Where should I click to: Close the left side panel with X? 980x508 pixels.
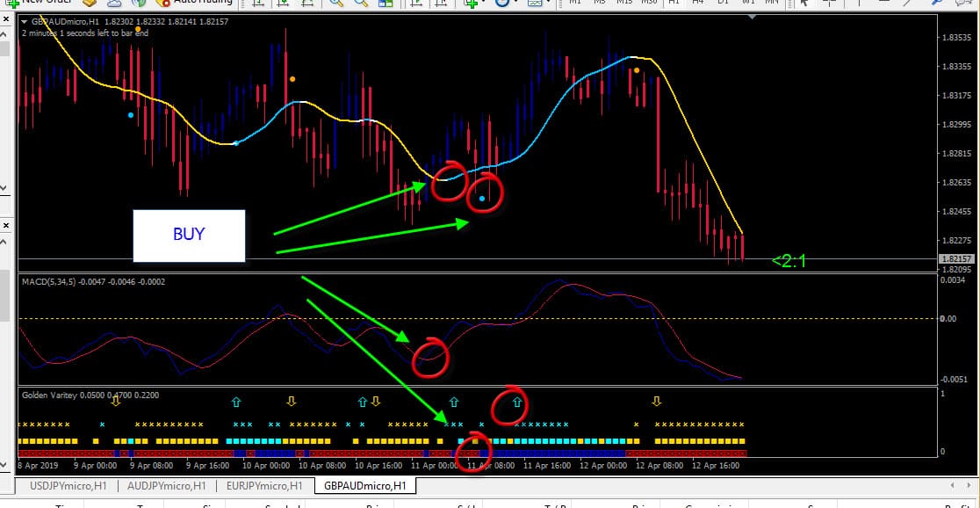pyautogui.click(x=5, y=19)
